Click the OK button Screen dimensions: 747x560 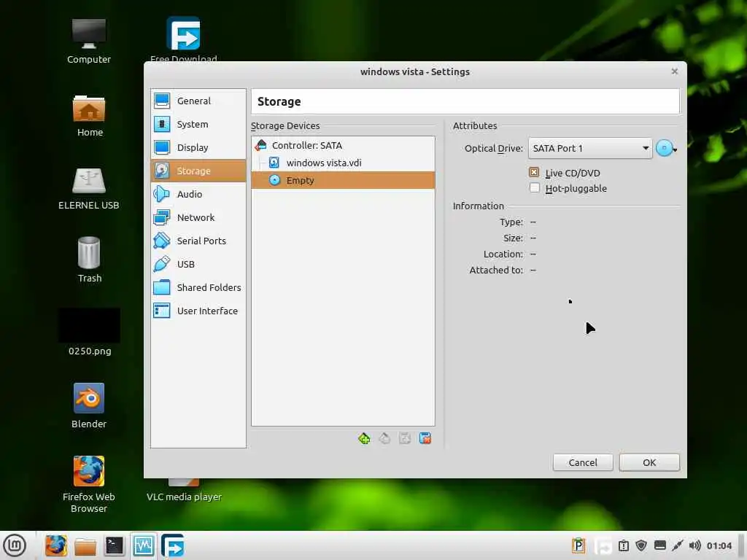(649, 462)
